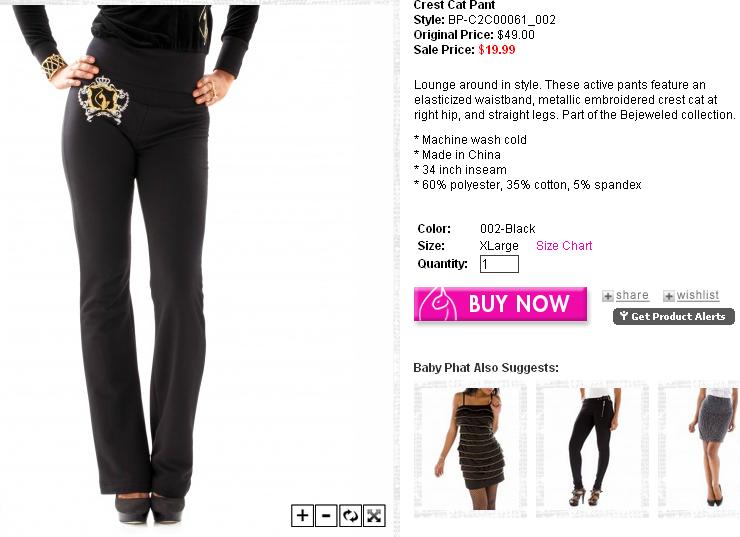Image resolution: width=740 pixels, height=537 pixels.
Task: Open the Size Chart link
Action: [564, 246]
